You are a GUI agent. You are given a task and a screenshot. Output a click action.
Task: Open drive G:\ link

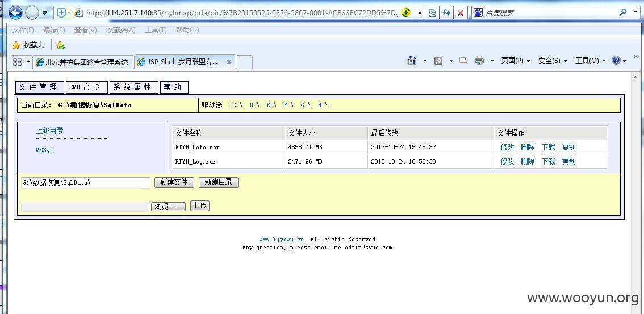coord(306,105)
